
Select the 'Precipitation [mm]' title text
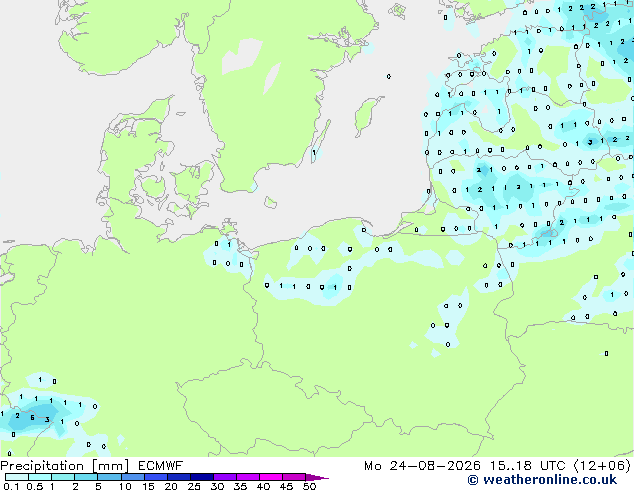[65, 466]
